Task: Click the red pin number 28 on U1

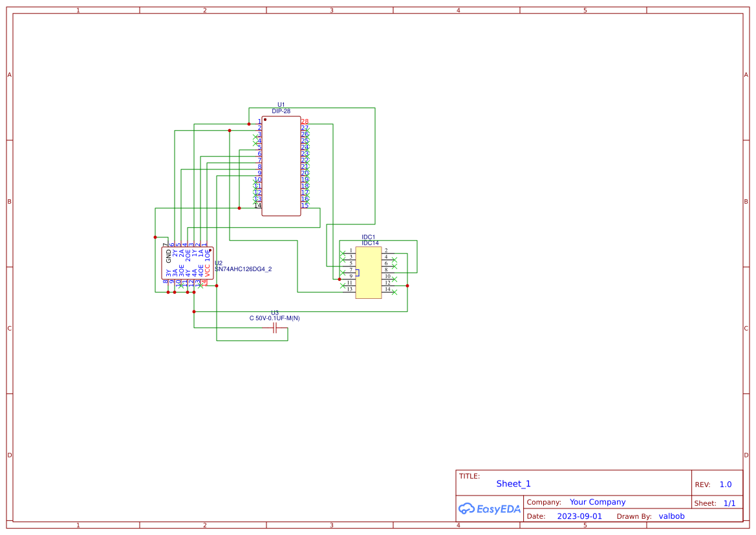Action: click(x=305, y=121)
